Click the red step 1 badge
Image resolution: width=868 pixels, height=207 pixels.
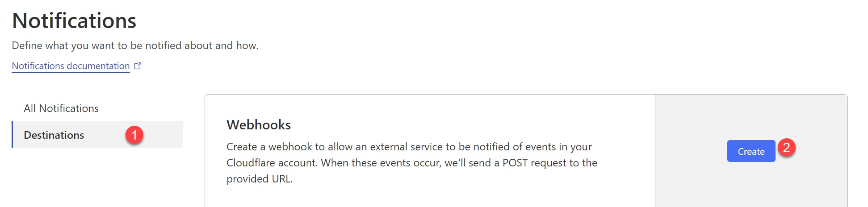pos(134,135)
